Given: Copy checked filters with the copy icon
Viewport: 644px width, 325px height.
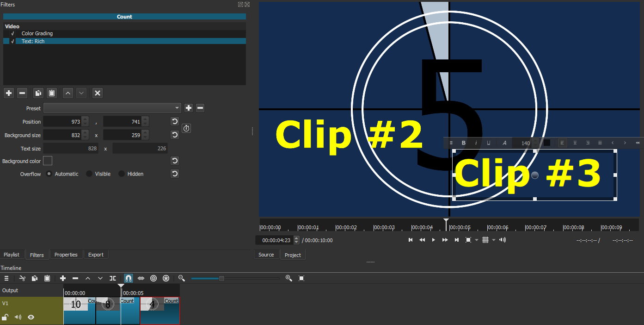Looking at the screenshot, I should click(x=38, y=93).
